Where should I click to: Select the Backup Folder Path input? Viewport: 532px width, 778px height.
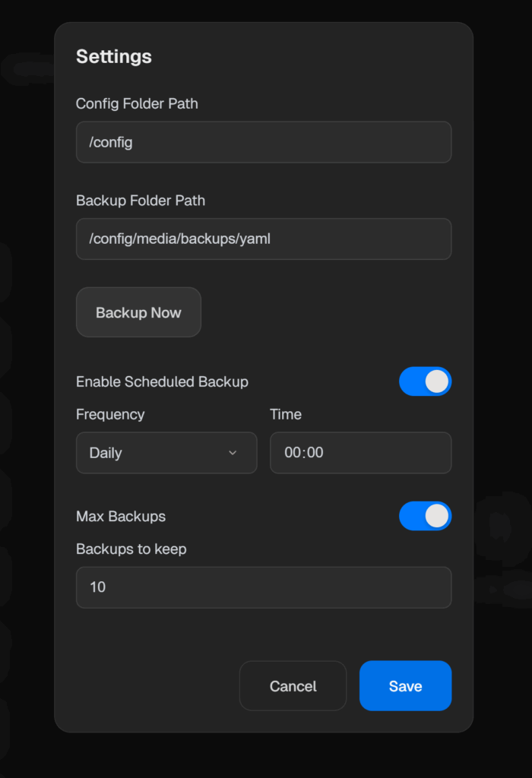point(264,239)
